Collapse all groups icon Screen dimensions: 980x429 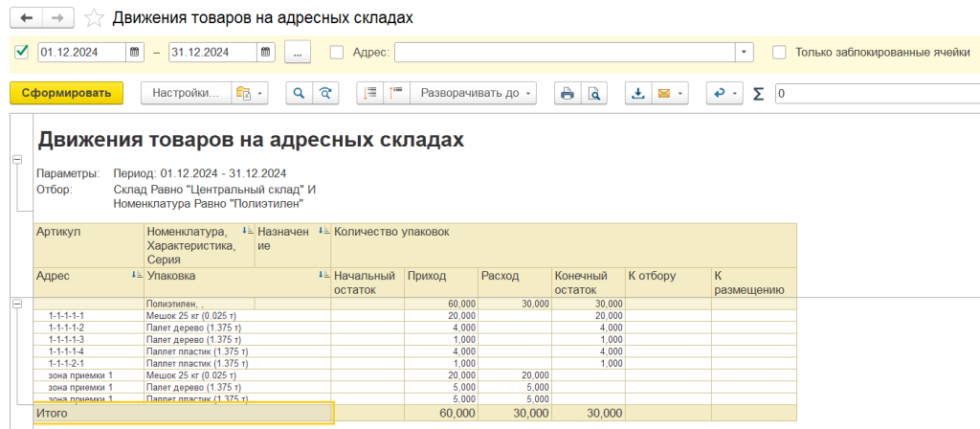tap(370, 93)
